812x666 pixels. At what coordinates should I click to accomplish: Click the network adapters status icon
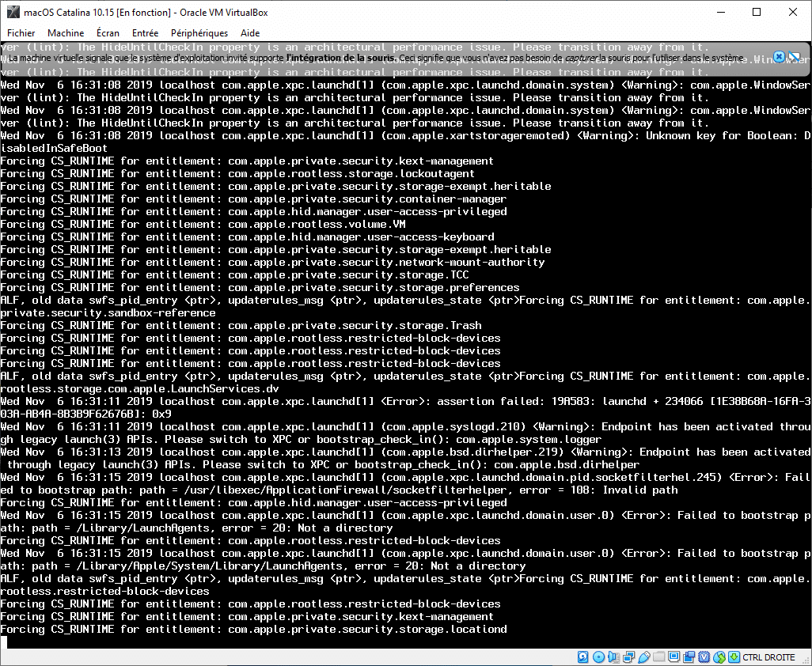click(628, 657)
